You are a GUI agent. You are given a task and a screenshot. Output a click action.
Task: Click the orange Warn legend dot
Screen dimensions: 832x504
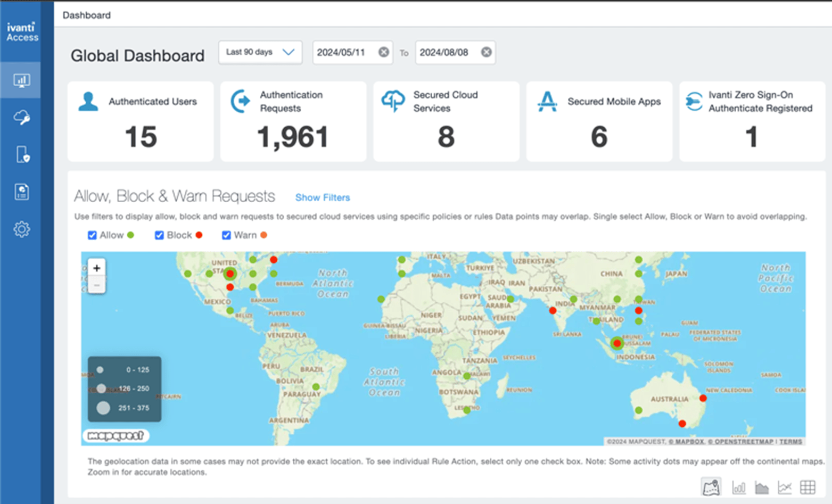point(263,235)
